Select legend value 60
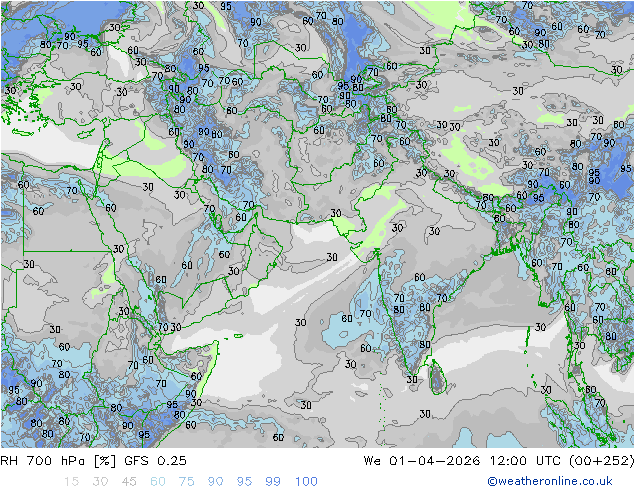Screen dimensions: 634x490 158,482
